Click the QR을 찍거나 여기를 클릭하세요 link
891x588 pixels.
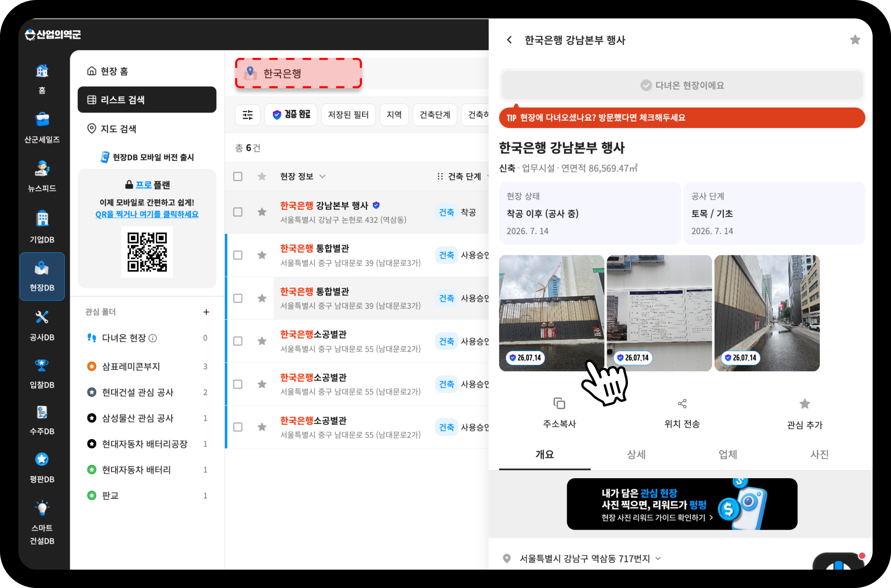tap(147, 214)
